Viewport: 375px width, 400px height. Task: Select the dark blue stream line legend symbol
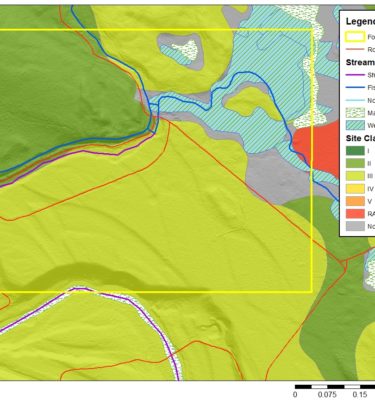coord(355,88)
